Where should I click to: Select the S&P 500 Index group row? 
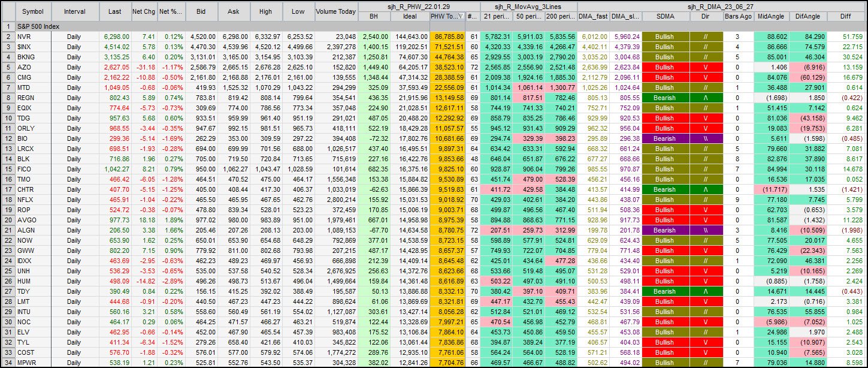(440, 27)
